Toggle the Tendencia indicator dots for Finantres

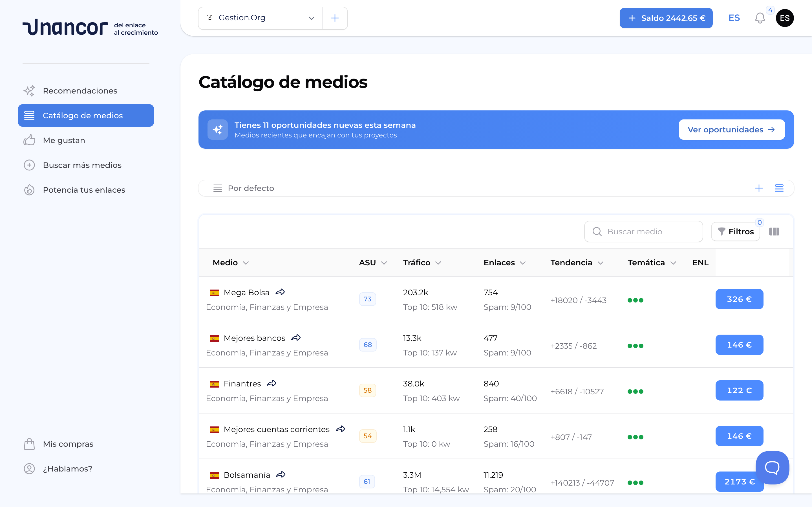tap(636, 391)
